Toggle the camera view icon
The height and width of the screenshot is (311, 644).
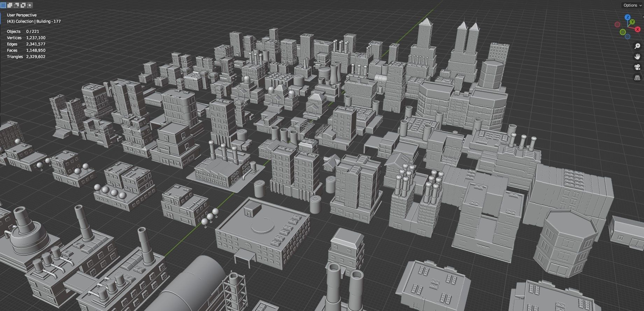637,67
